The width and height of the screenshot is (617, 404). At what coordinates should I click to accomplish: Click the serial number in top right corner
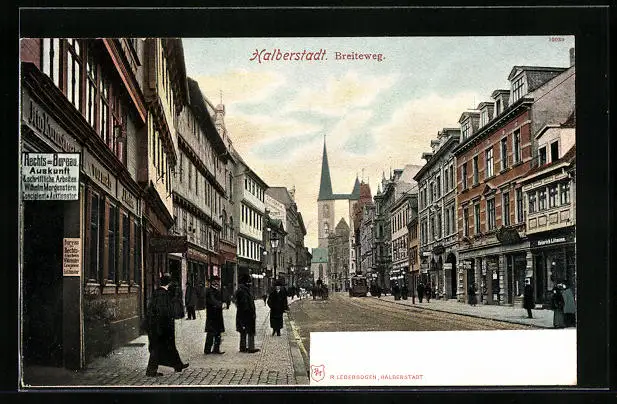click(556, 41)
